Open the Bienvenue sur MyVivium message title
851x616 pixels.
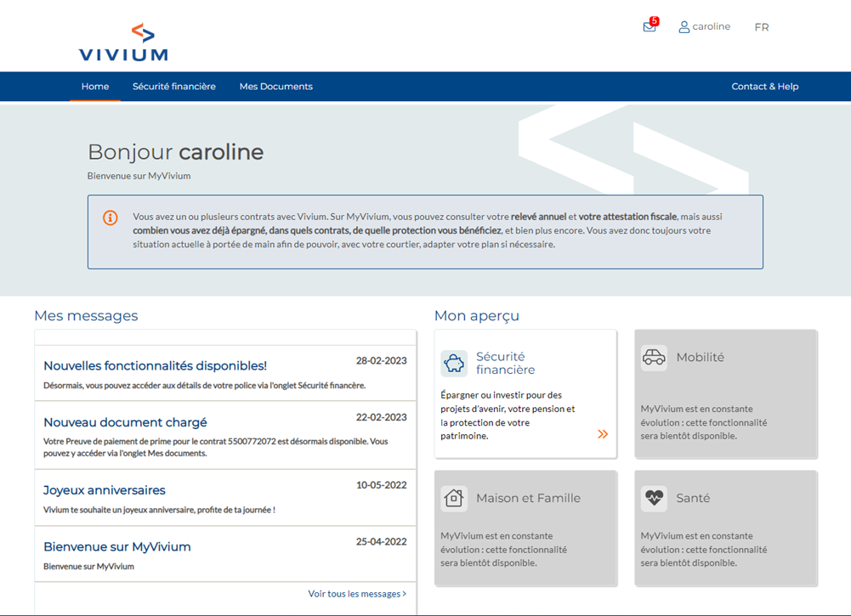(117, 546)
